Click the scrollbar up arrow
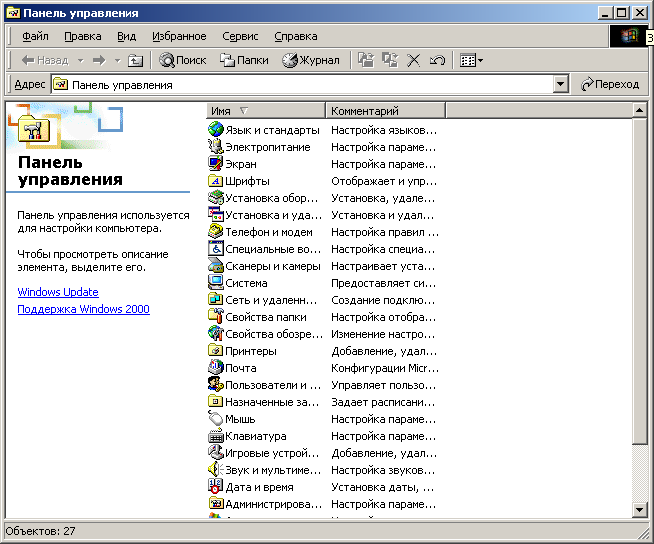This screenshot has width=654, height=544. click(x=639, y=111)
